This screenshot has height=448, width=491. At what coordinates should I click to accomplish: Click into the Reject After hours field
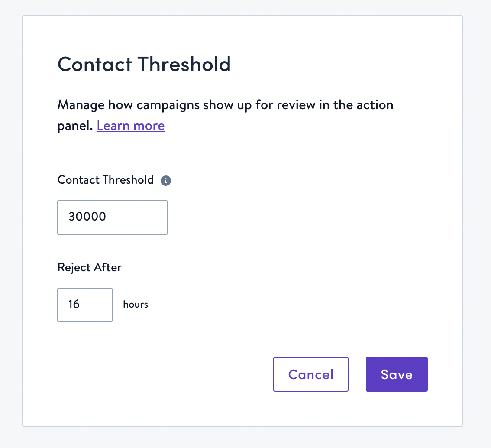click(84, 305)
